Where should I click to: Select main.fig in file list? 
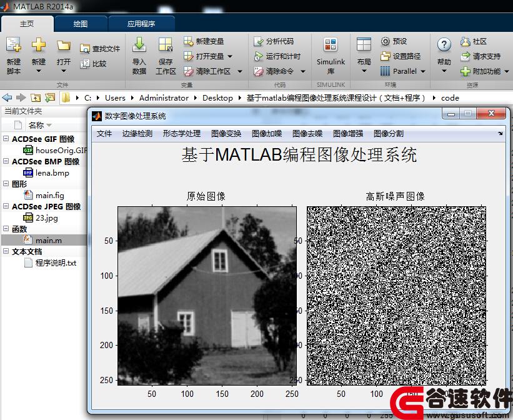coord(44,196)
